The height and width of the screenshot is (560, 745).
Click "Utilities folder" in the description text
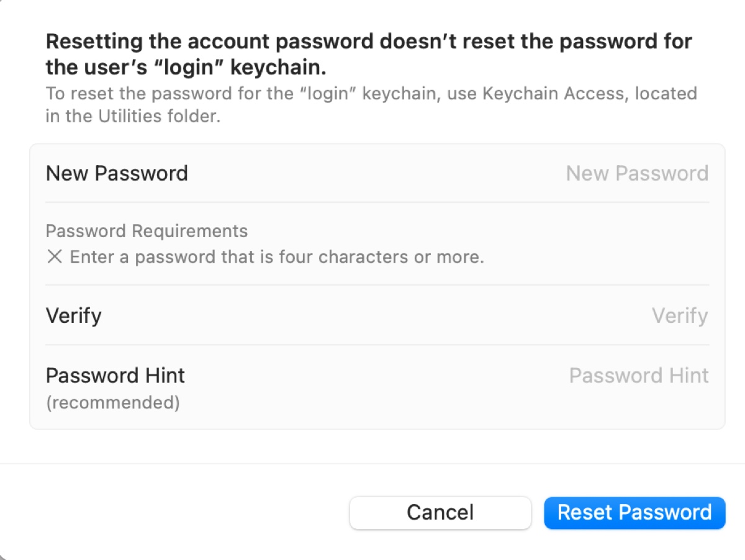pos(159,116)
